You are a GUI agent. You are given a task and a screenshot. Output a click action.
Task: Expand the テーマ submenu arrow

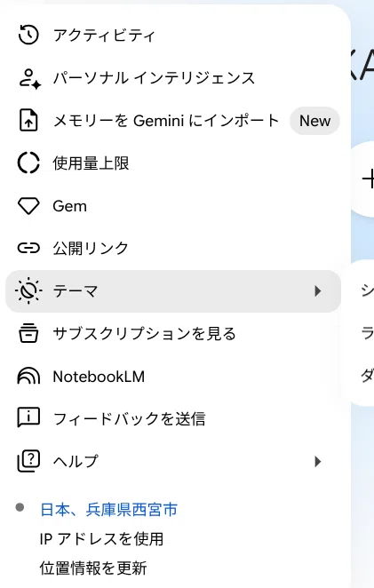point(318,291)
